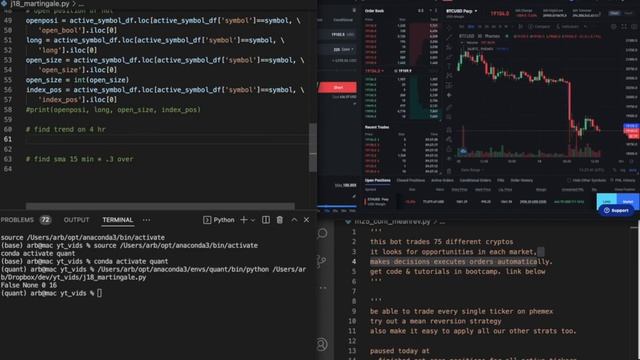This screenshot has height=360, width=640.
Task: Switch to the Depth view toggle
Action: point(629,13)
